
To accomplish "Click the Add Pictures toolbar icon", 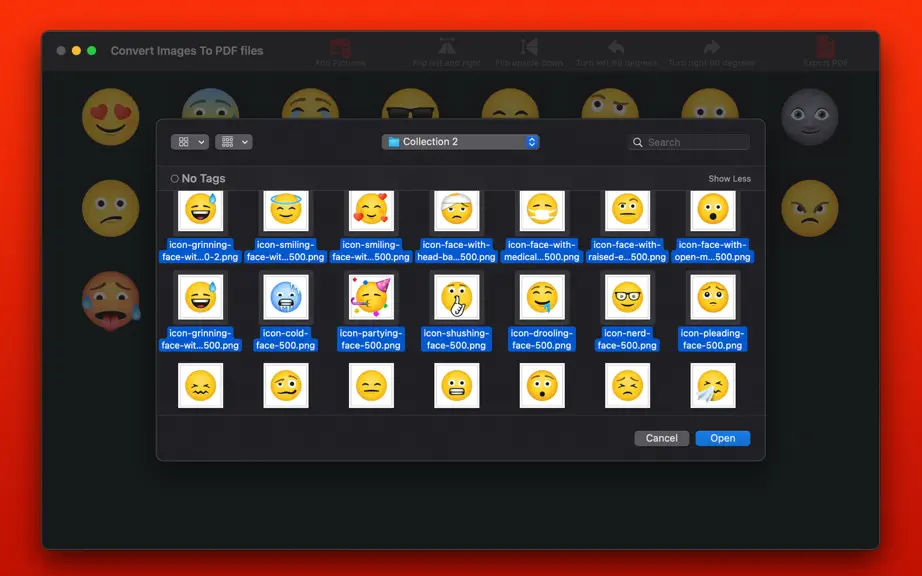I will pyautogui.click(x=340, y=47).
